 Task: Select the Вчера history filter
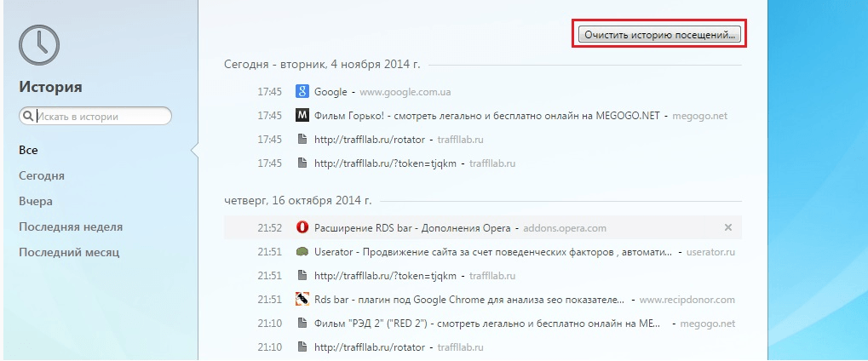click(36, 201)
